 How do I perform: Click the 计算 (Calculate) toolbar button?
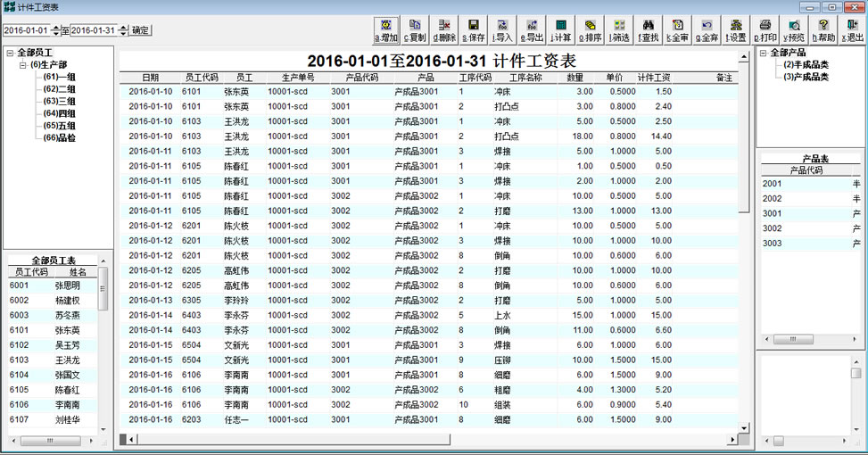click(561, 30)
